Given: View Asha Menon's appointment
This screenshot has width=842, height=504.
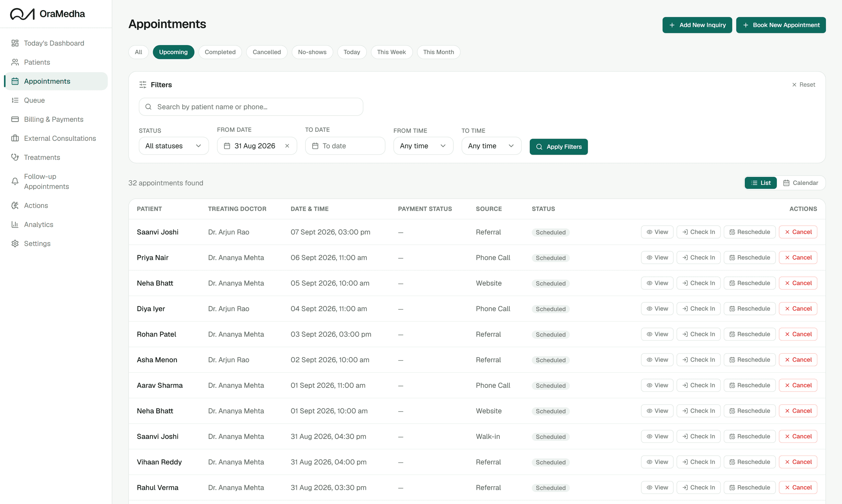Looking at the screenshot, I should pyautogui.click(x=657, y=360).
